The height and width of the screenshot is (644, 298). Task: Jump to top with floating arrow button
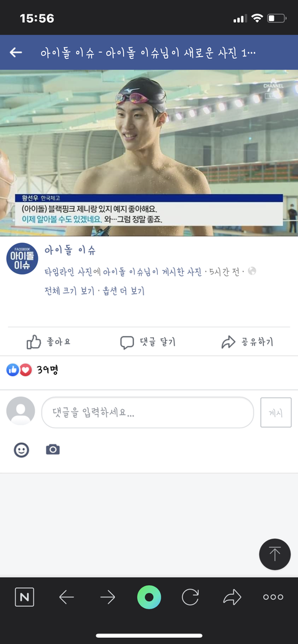(x=275, y=554)
